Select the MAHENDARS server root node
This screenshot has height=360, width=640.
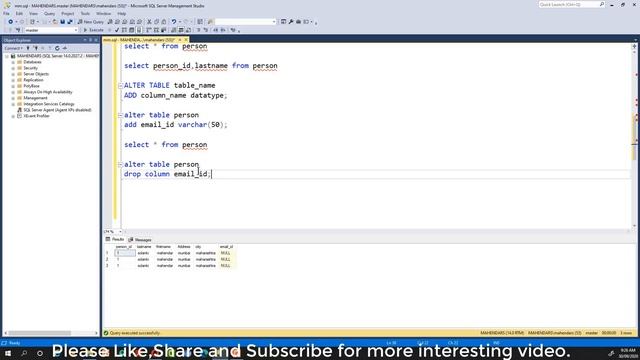pos(57,56)
